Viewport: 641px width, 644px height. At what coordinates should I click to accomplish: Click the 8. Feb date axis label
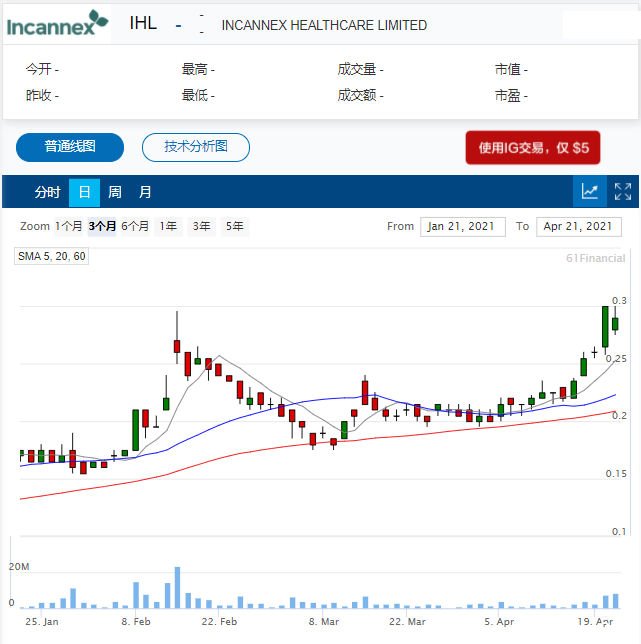pos(136,622)
